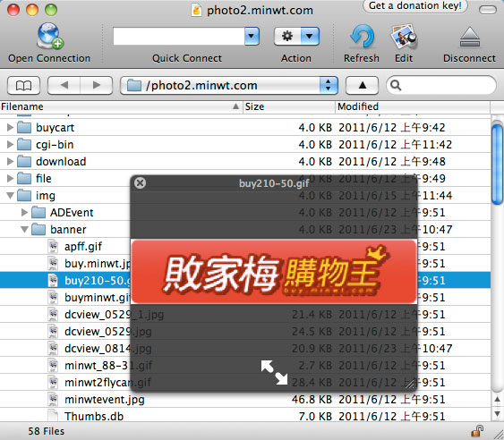Go forward with the right arrow button

(x=97, y=86)
